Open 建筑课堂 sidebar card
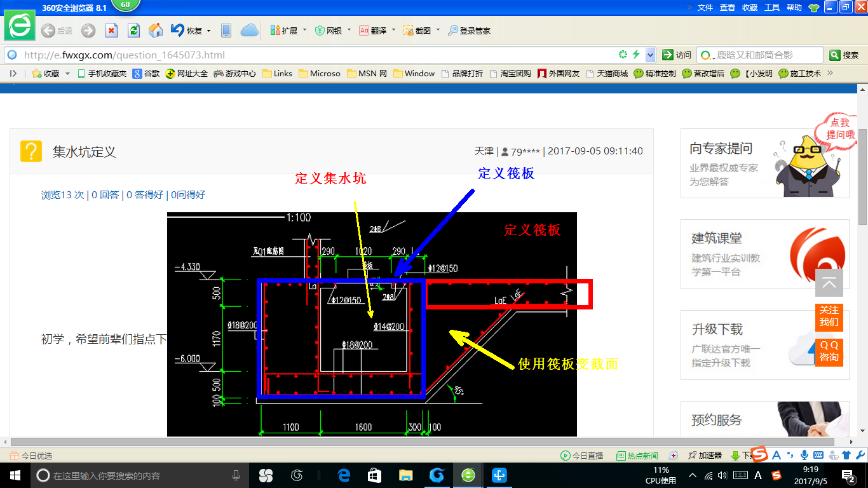 click(x=764, y=254)
